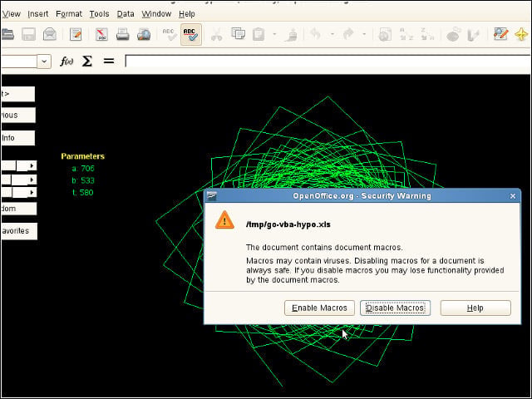
Task: Click the Security Warning title bar icon
Action: [x=212, y=196]
